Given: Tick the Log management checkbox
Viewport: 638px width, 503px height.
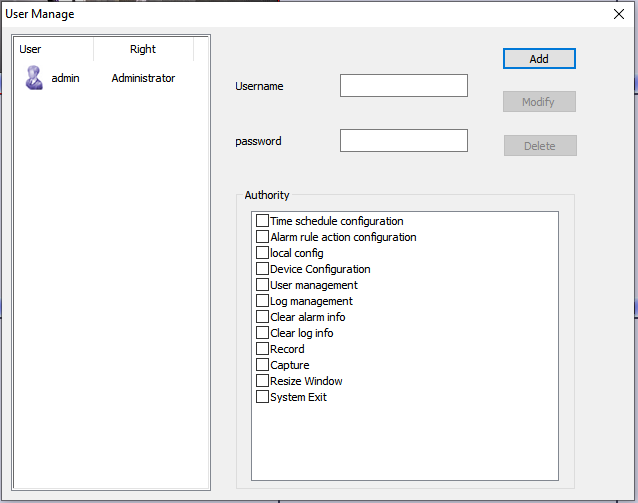Looking at the screenshot, I should 263,301.
